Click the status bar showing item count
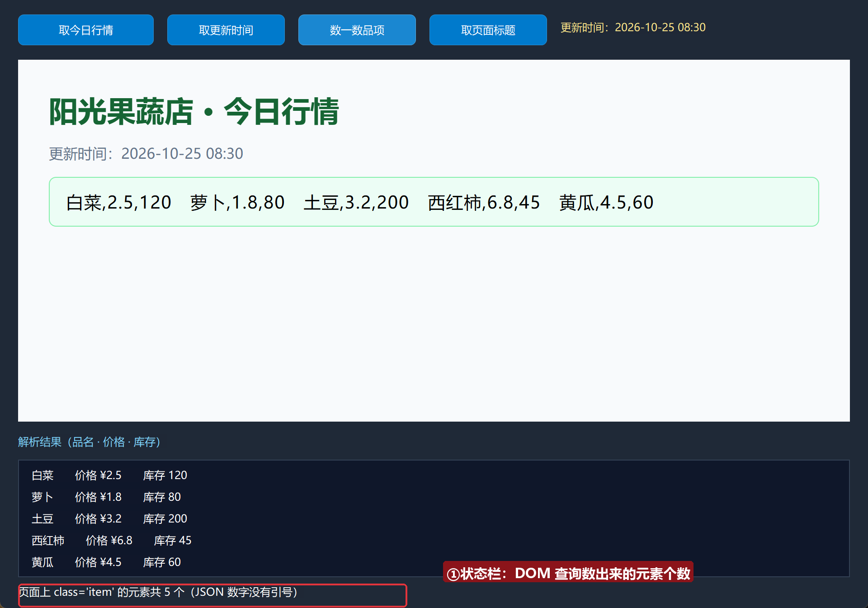Screen dimensions: 868x608 [212, 595]
